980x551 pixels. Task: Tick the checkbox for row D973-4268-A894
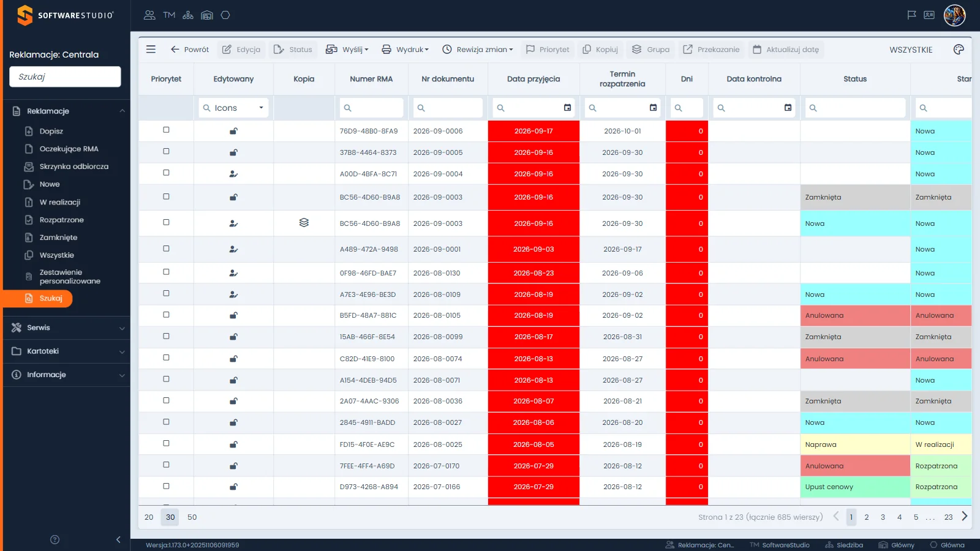pyautogui.click(x=166, y=486)
